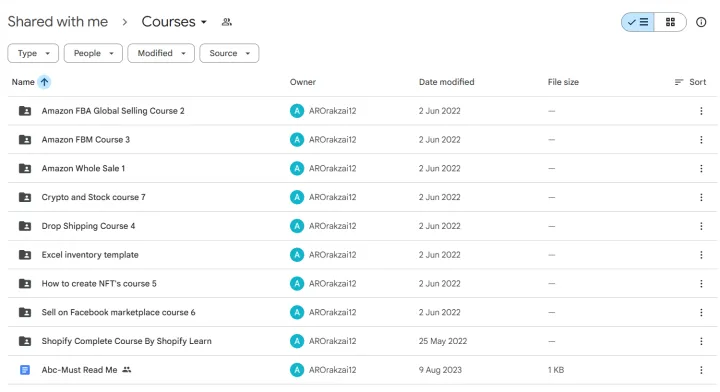Select How to create NFT's course 5 name
This screenshot has height=392, width=720.
99,284
